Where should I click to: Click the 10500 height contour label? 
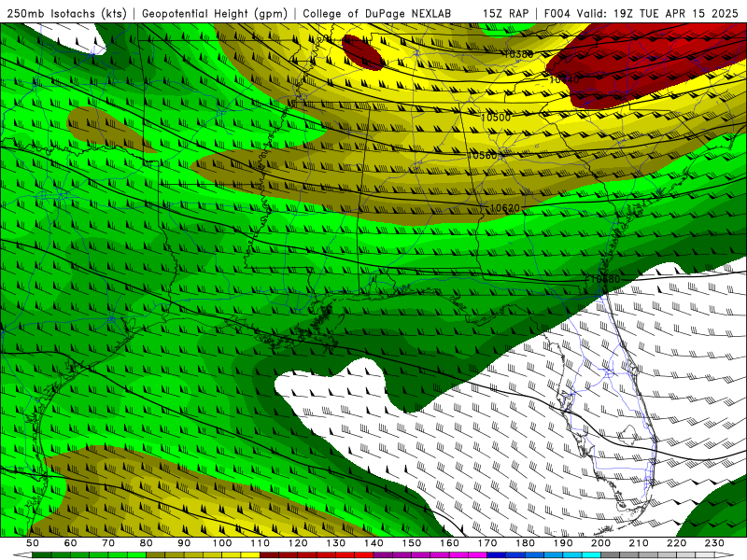tap(496, 118)
